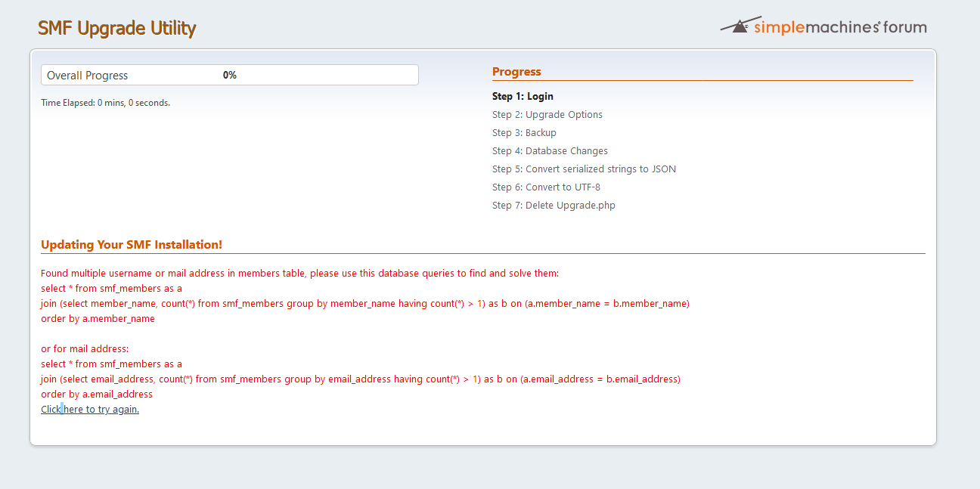Select 'Step 3: Backup' text

coord(524,132)
